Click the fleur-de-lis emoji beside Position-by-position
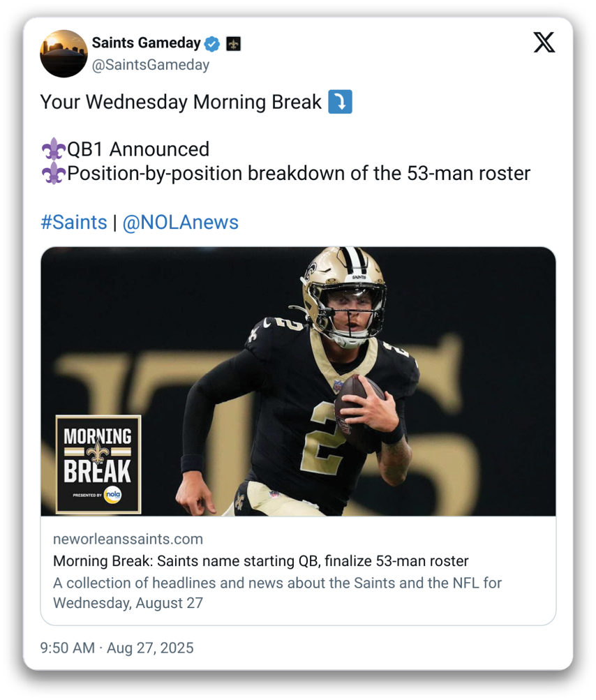This screenshot has width=596, height=700. click(x=53, y=173)
